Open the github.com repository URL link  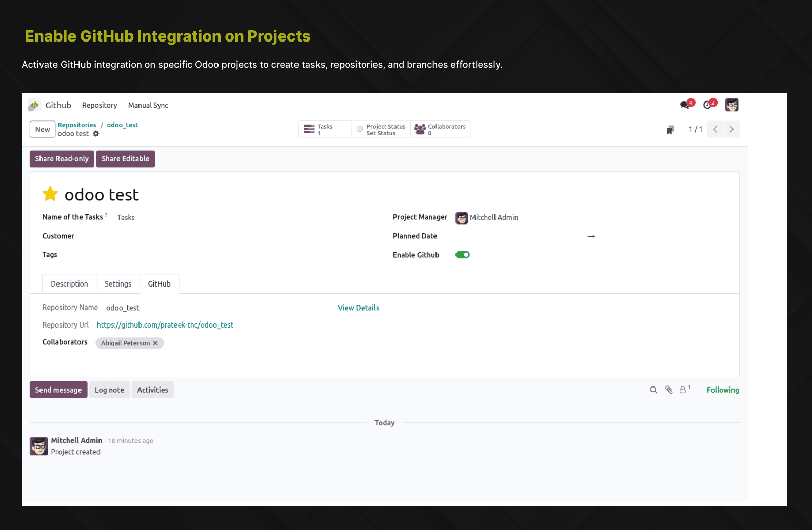tap(165, 325)
